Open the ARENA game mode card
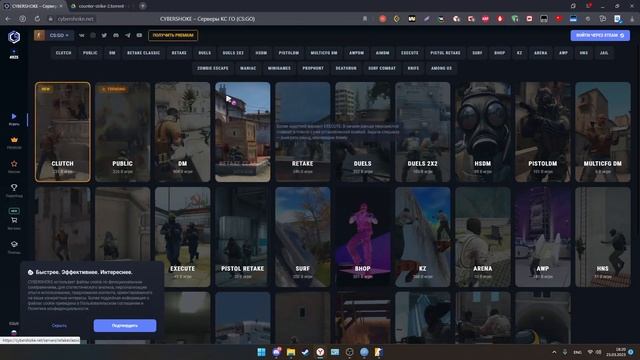The width and height of the screenshot is (640, 360). [482, 237]
